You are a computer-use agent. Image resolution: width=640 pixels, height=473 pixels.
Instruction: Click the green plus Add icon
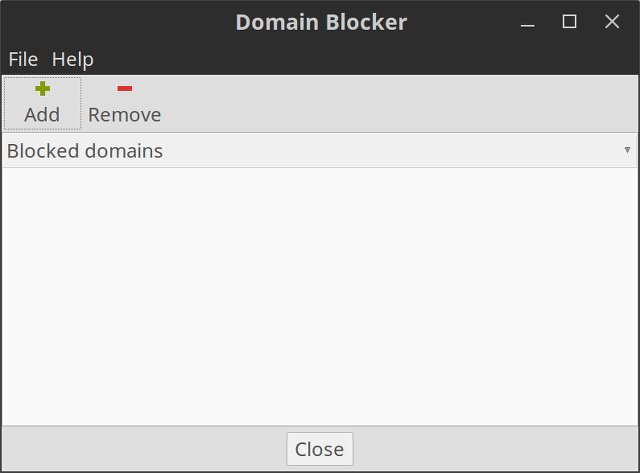(x=42, y=89)
